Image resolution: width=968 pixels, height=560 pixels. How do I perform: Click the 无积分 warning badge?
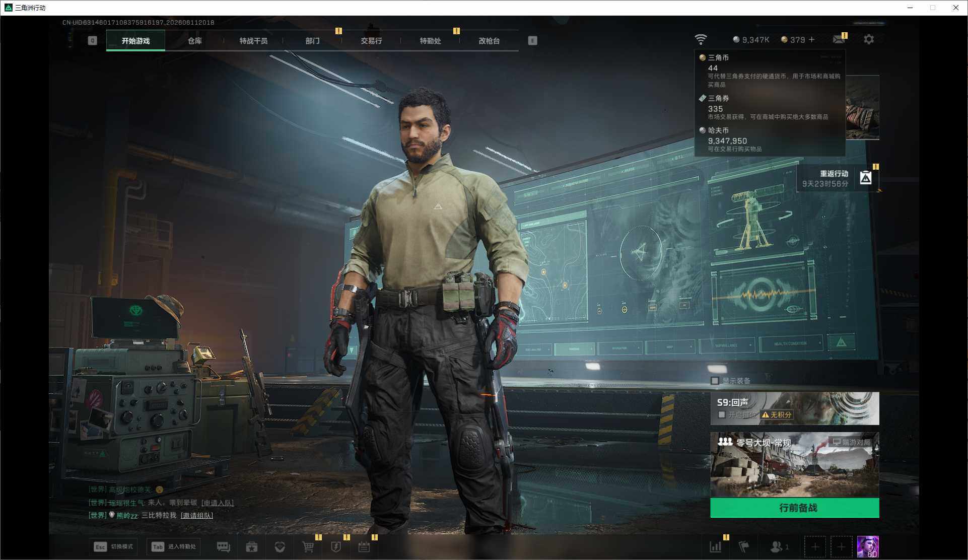pyautogui.click(x=777, y=415)
